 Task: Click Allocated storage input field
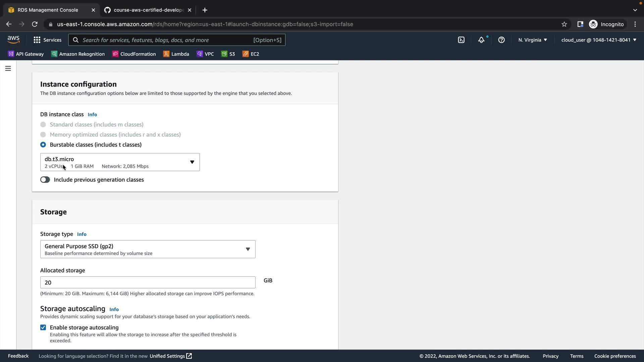click(148, 283)
